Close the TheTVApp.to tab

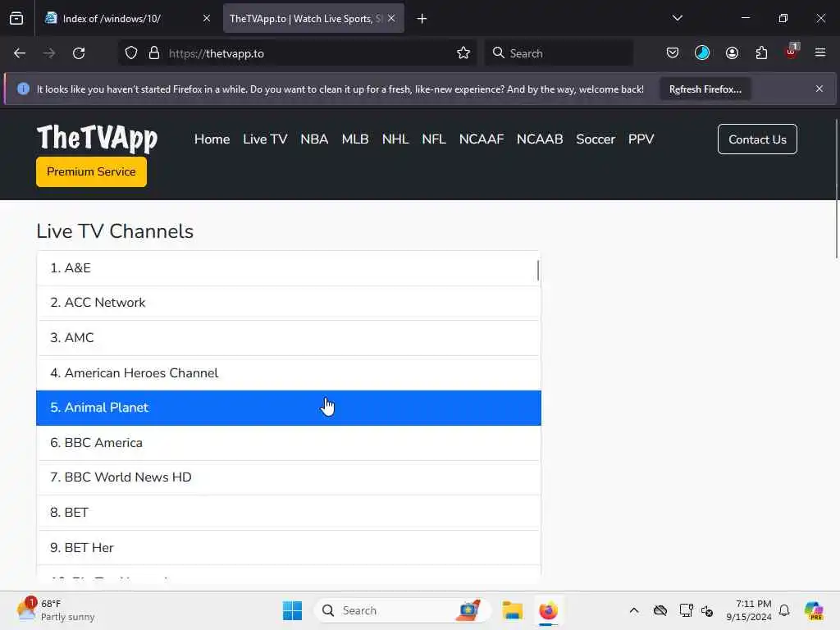[391, 18]
